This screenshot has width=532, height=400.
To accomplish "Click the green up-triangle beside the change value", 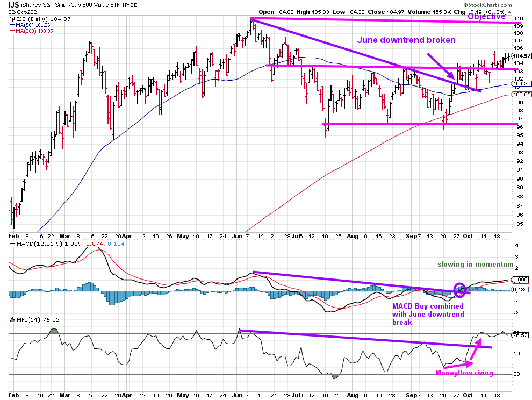I will pyautogui.click(x=510, y=12).
